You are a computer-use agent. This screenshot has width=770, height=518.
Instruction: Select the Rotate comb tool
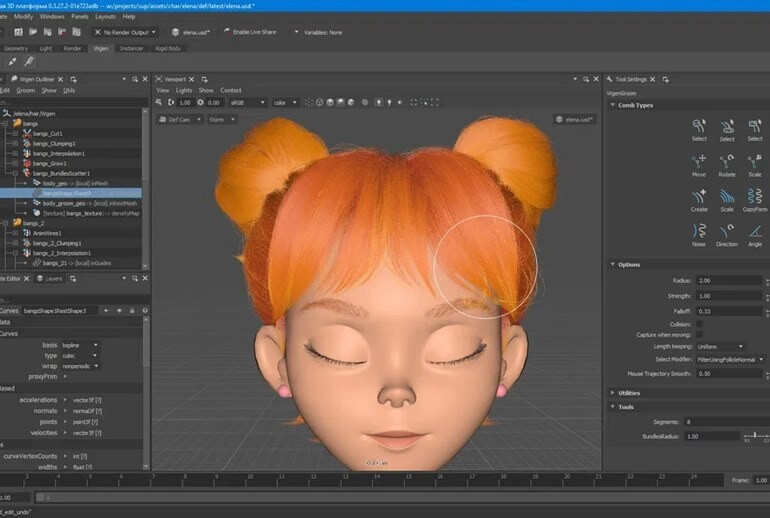727,161
